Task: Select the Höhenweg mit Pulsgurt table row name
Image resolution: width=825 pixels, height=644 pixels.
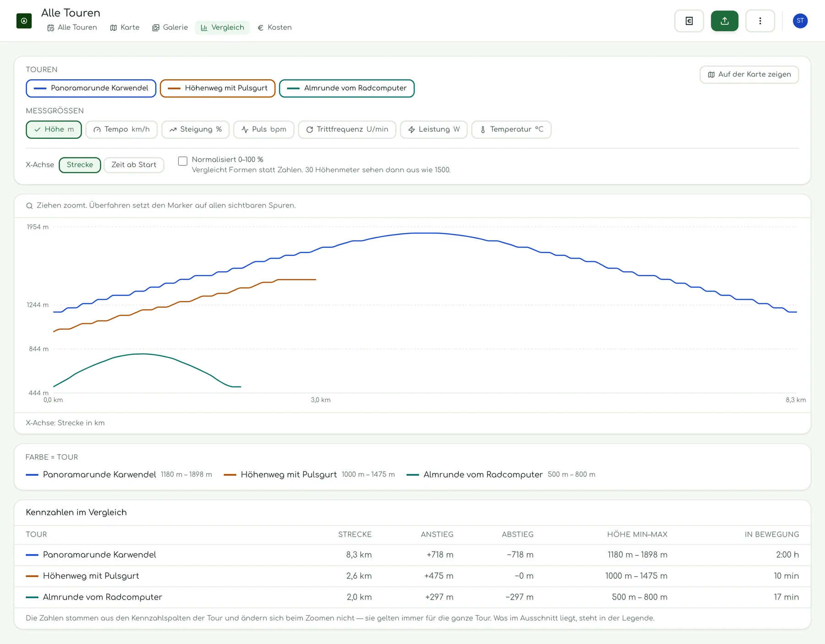Action: click(91, 576)
